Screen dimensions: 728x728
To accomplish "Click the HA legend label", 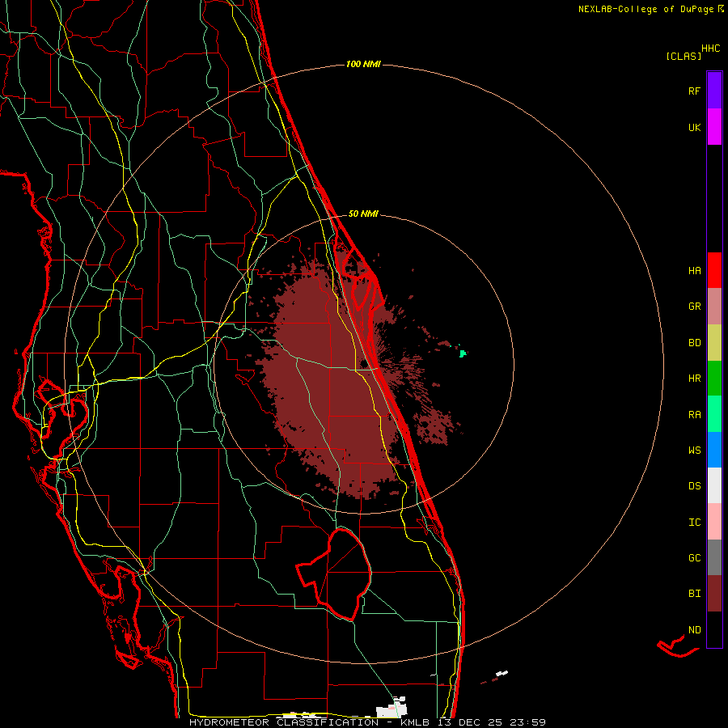I will (x=694, y=271).
